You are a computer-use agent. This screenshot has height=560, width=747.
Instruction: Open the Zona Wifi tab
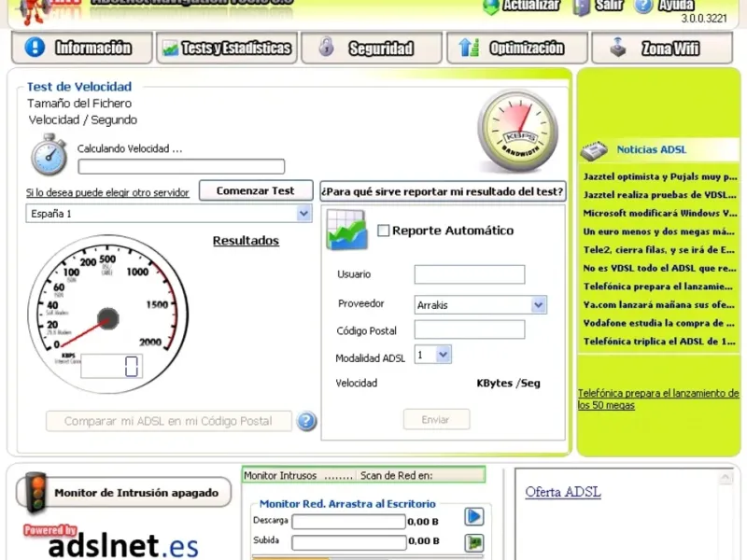[x=662, y=48]
